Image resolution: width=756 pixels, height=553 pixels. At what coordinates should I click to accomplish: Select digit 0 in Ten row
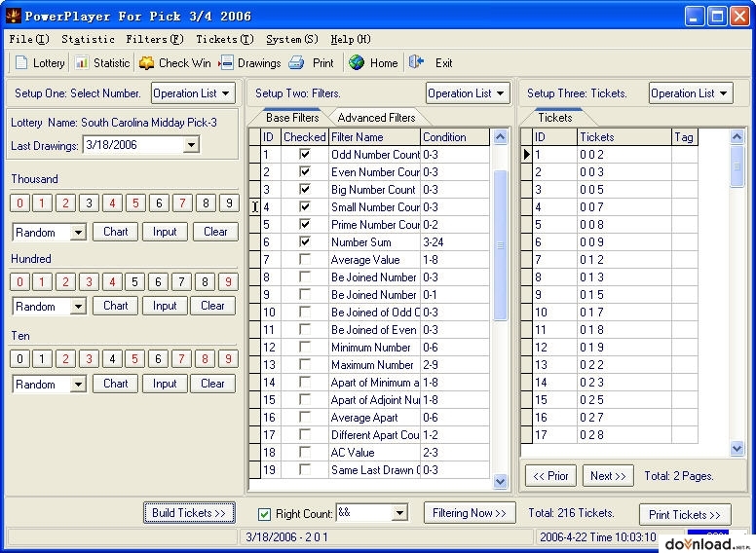coord(19,359)
